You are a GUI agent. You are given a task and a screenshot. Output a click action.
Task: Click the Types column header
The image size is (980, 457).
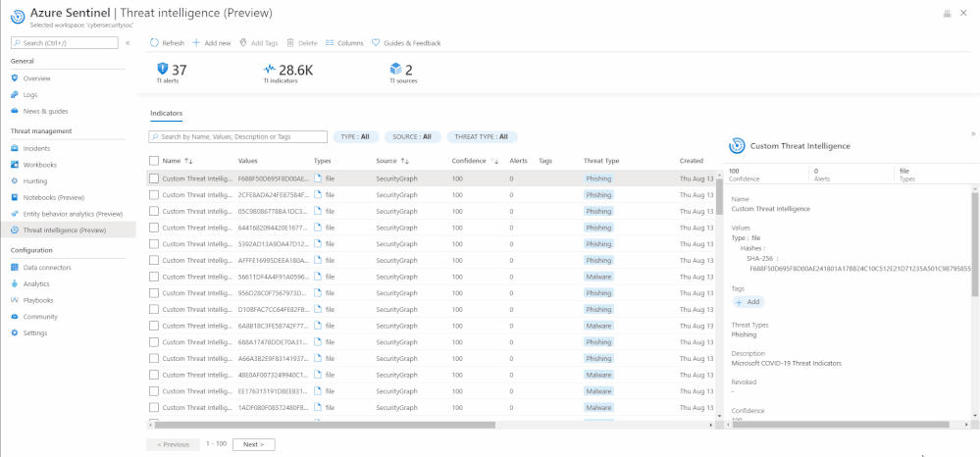point(323,161)
